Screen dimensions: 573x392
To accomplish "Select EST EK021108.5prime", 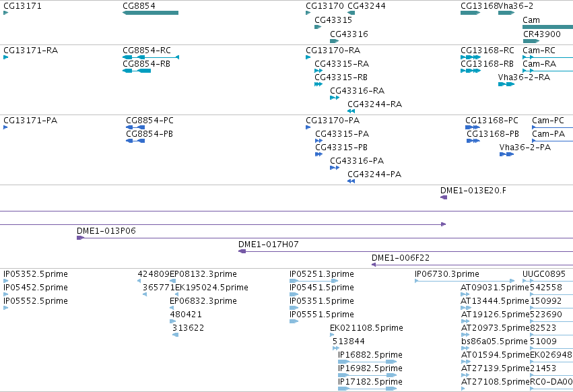I will coord(366,327).
